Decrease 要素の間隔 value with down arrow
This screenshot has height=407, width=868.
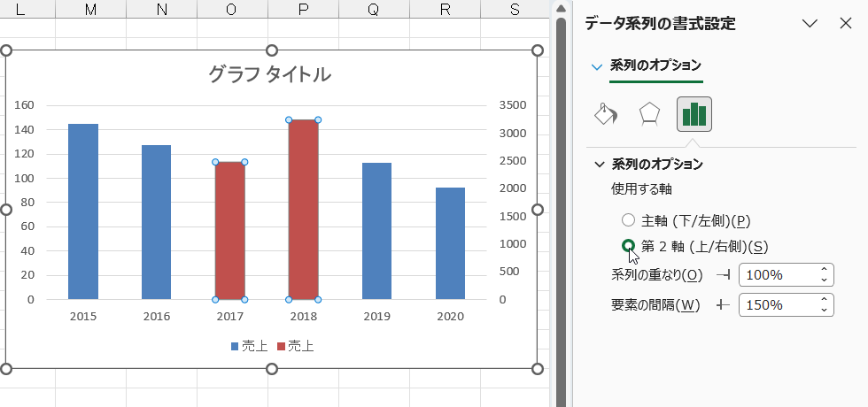coord(825,310)
